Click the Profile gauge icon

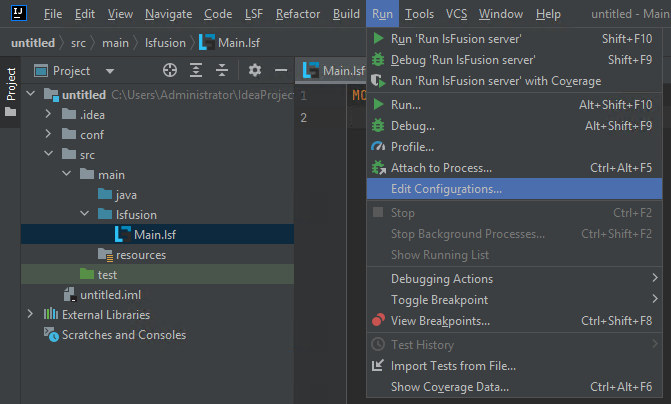(x=378, y=147)
